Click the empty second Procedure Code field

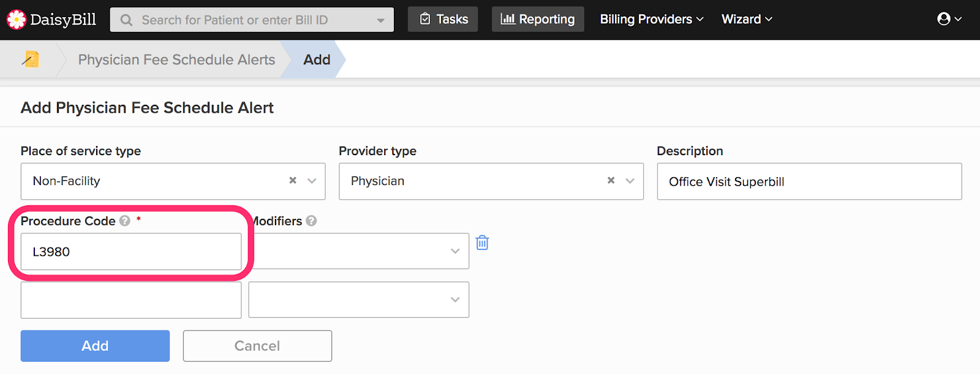(x=131, y=300)
